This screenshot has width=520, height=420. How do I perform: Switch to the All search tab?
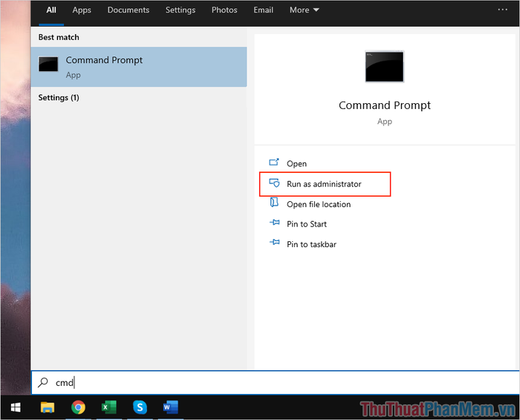51,10
